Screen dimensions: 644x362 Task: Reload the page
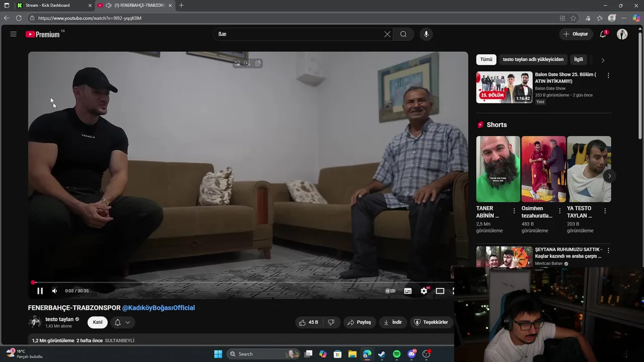pyautogui.click(x=19, y=18)
